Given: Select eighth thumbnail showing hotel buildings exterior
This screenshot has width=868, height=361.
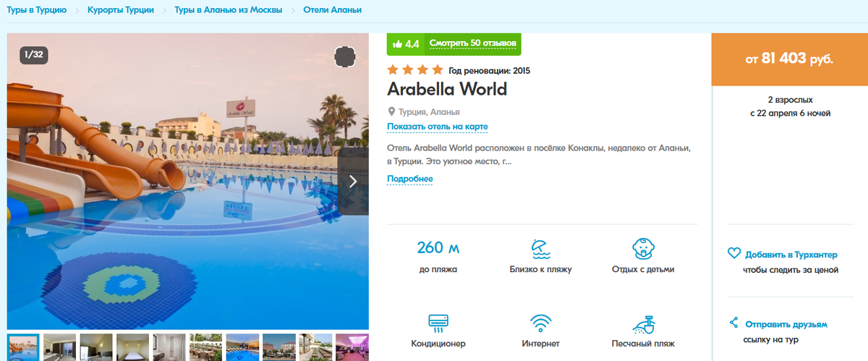Looking at the screenshot, I should (x=279, y=347).
